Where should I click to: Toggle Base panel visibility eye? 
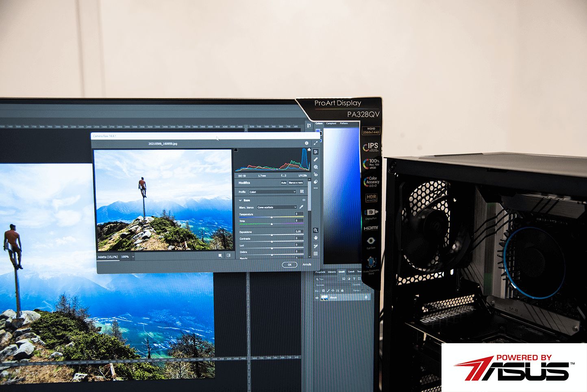pyautogui.click(x=304, y=200)
